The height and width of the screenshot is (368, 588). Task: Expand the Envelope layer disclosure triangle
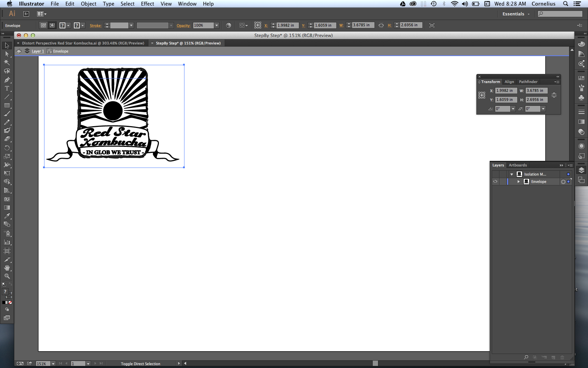[518, 182]
